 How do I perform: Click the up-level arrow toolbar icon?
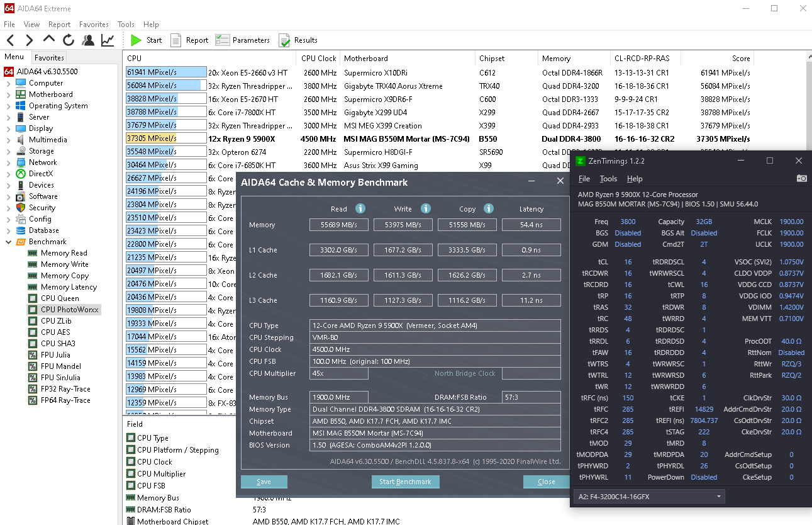[50, 40]
